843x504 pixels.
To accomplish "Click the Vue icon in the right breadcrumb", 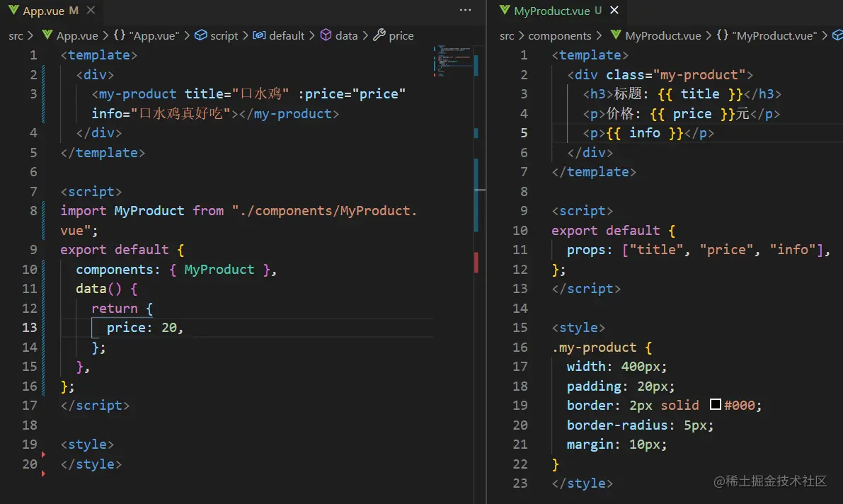I will pyautogui.click(x=616, y=35).
